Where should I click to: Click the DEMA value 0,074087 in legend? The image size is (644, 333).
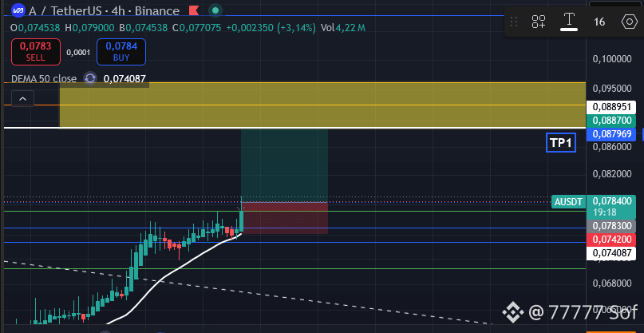[124, 78]
